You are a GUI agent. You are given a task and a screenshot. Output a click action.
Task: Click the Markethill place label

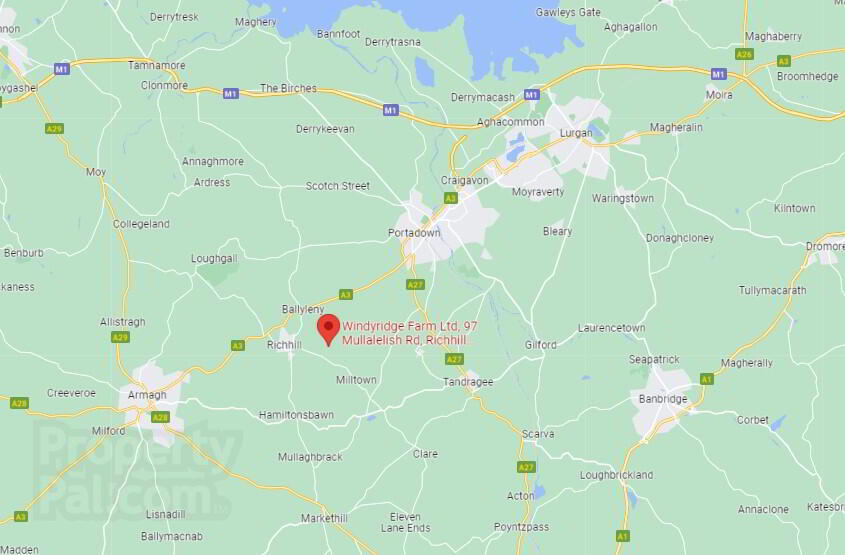(324, 518)
